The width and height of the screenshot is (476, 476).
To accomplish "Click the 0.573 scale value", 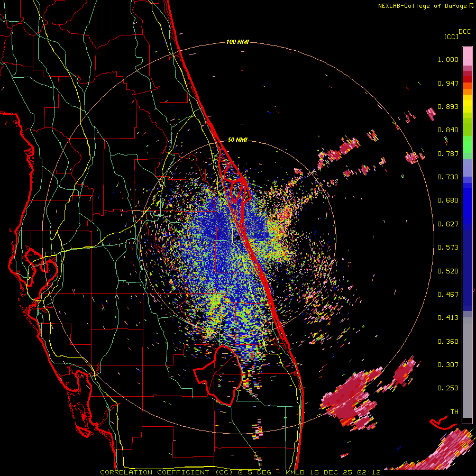I will point(448,248).
